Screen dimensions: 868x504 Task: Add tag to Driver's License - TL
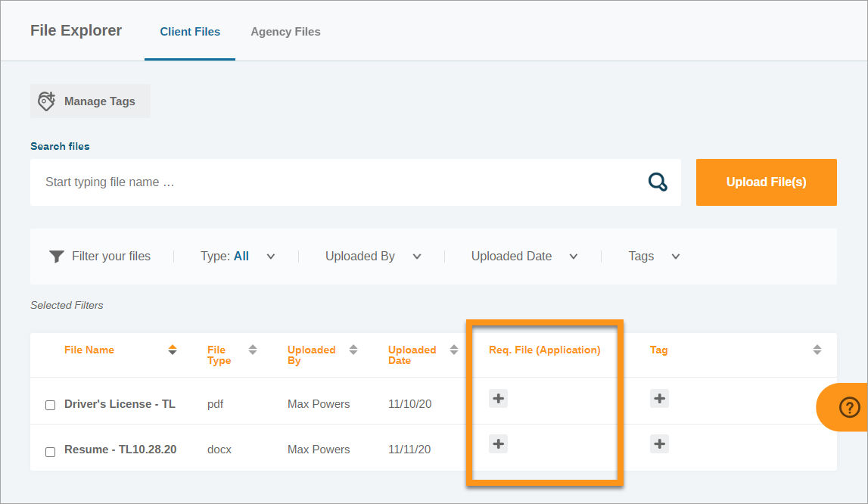(659, 398)
